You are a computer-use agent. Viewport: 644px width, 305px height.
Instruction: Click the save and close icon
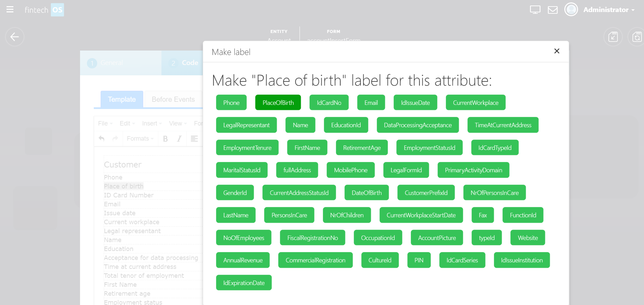click(613, 37)
